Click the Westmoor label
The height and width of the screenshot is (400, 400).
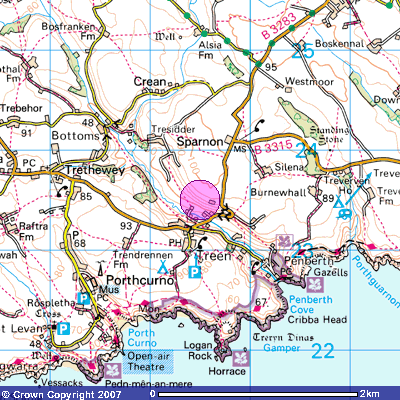pos(309,81)
